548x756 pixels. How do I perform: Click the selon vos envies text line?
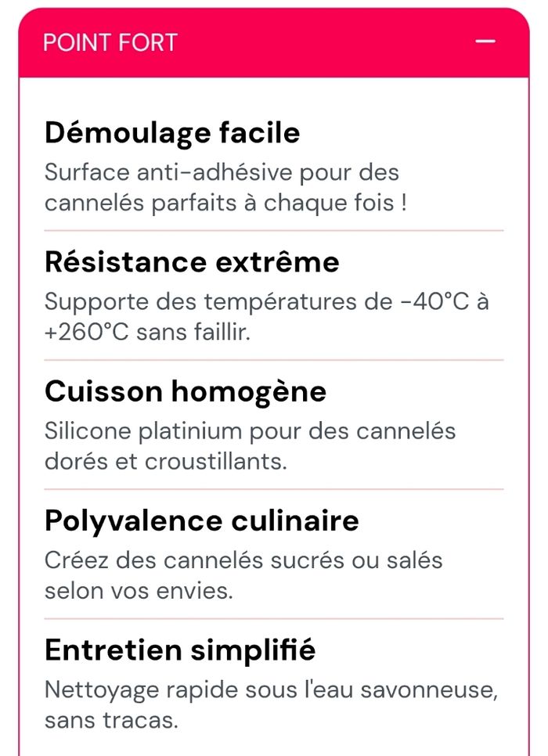pos(139,590)
